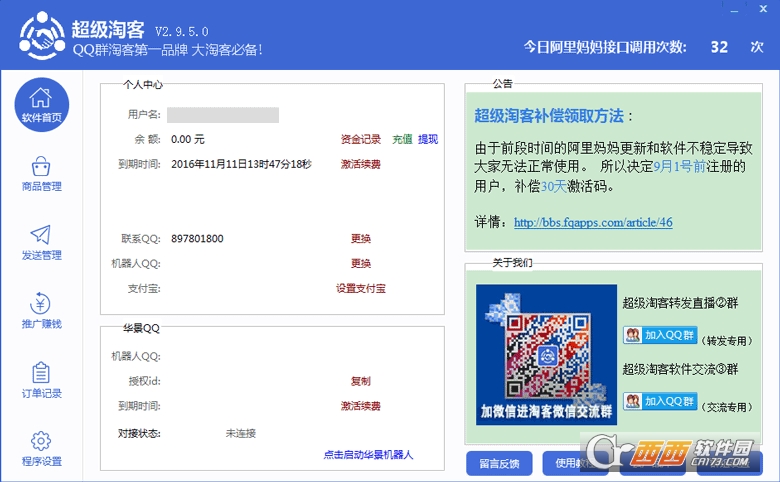Open the bbs.fqapps.com article link
Image resolution: width=780 pixels, height=482 pixels.
point(593,222)
